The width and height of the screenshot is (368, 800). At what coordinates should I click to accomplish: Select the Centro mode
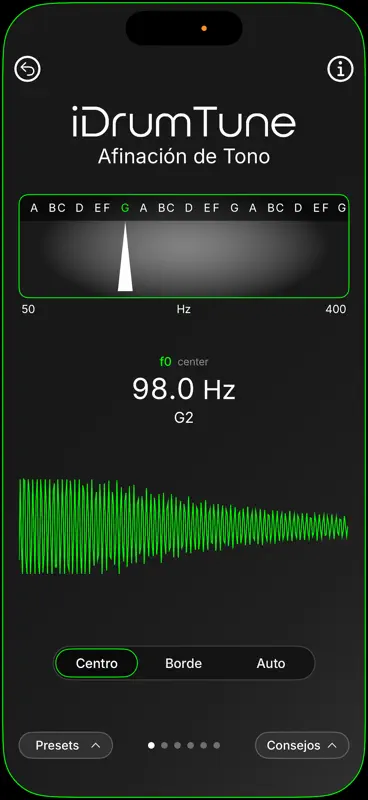[x=96, y=663]
